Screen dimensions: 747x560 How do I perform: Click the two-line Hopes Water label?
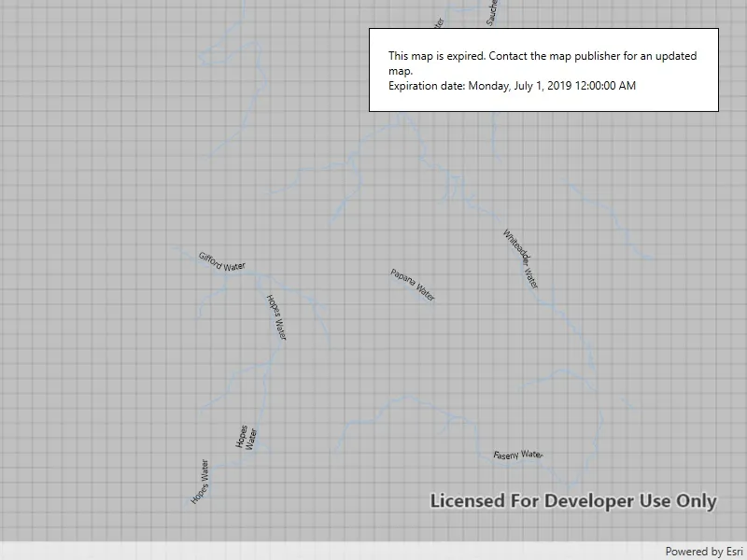(247, 437)
